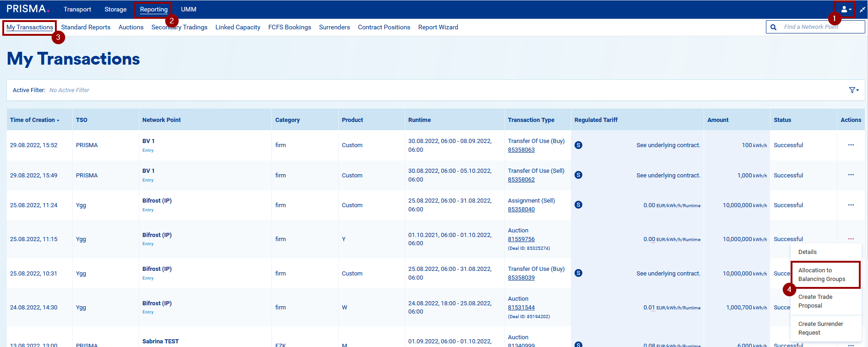Open transaction link 85358063
Viewport: 868px width, 347px height.
point(521,150)
